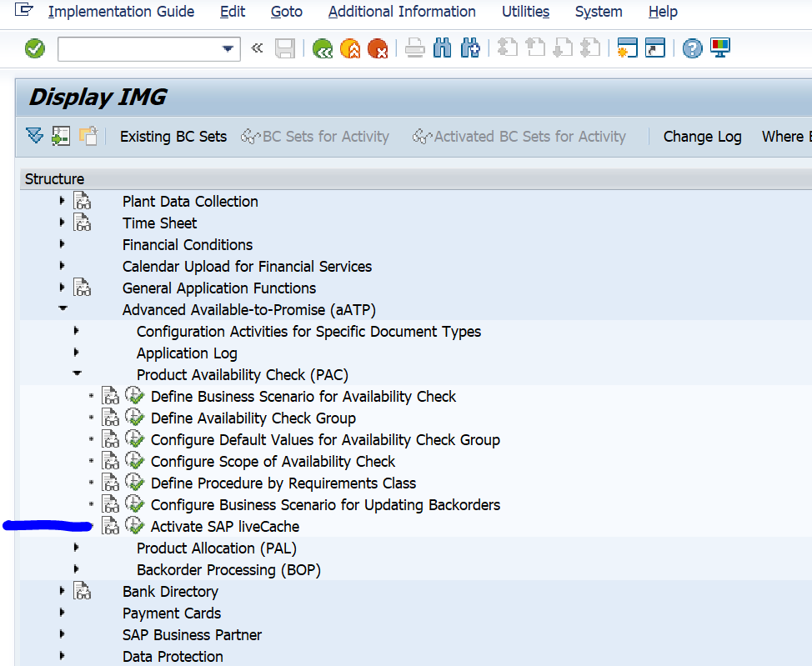Create a new session via toolbar icon
The image size is (812, 666).
627,48
